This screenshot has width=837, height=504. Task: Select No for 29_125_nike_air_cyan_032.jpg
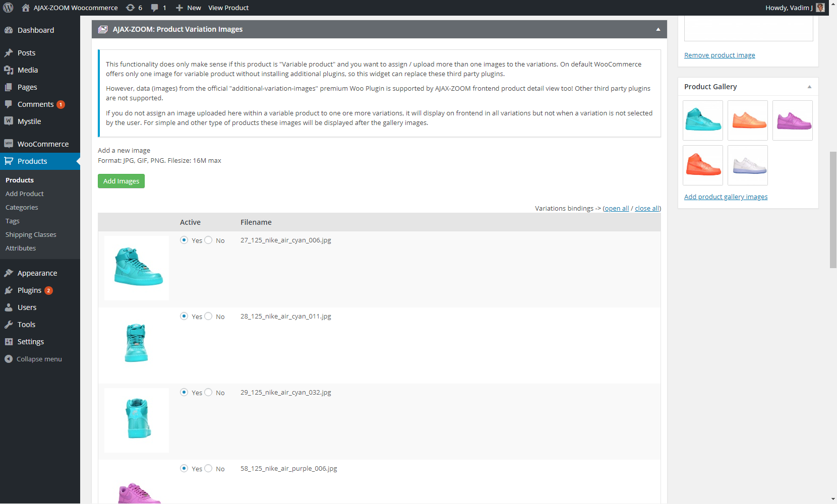208,393
